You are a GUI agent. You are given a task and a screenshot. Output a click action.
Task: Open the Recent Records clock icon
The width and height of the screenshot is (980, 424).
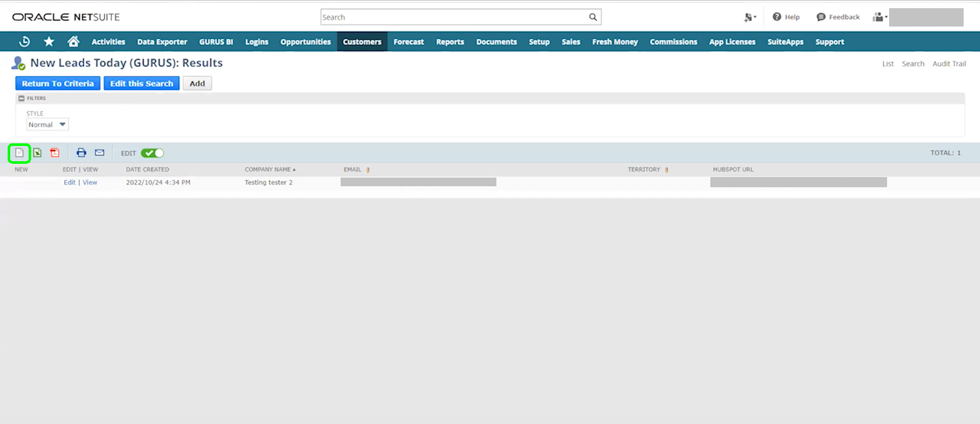[24, 42]
